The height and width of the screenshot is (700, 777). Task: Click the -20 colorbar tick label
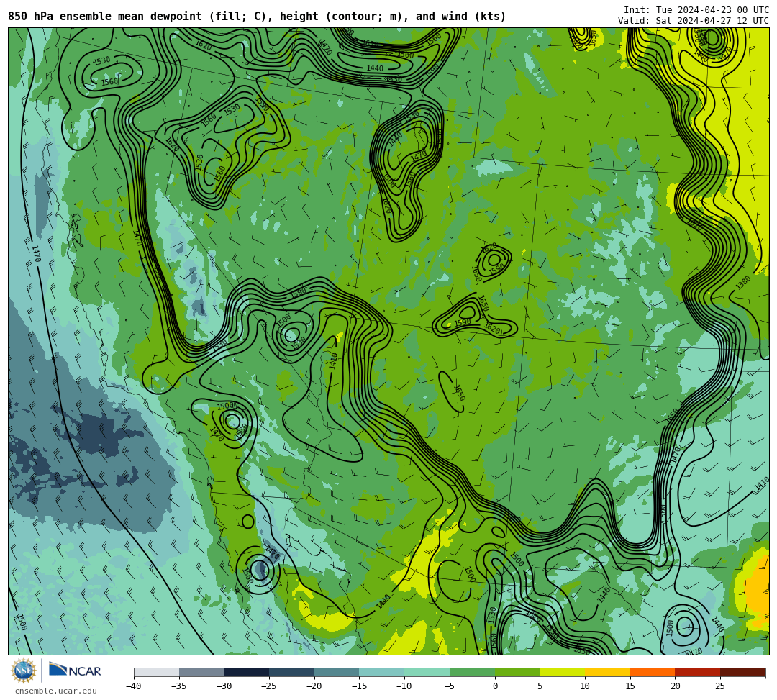[314, 686]
